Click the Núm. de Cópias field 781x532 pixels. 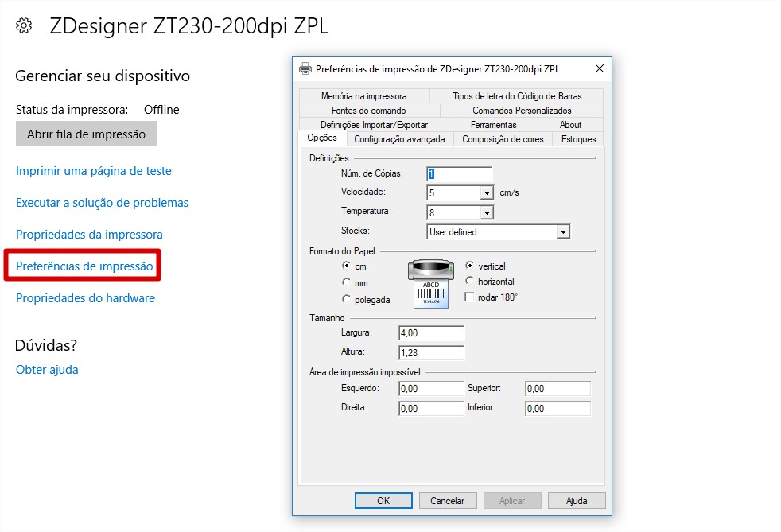(459, 173)
